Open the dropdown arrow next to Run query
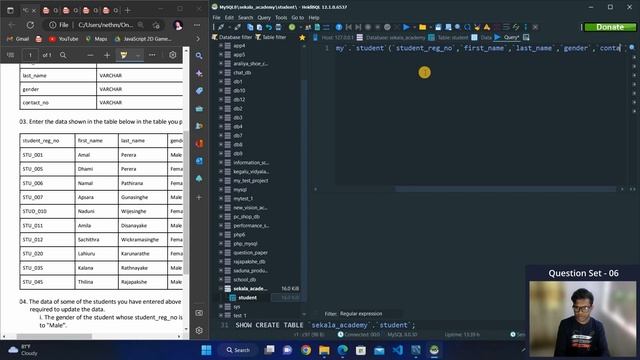Viewport: 640px width, 360px height. click(x=414, y=27)
